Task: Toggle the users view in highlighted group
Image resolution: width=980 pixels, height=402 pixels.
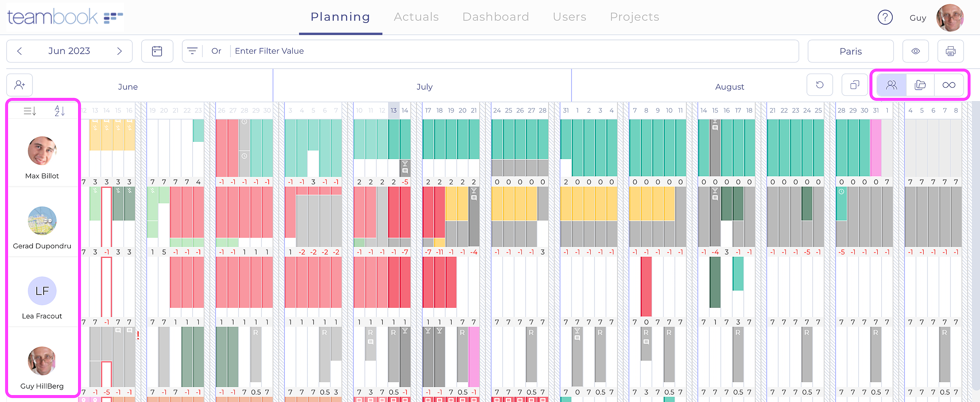Action: coord(891,85)
